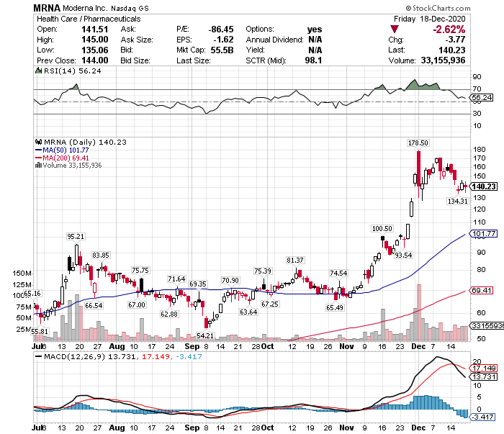The image size is (504, 434).
Task: Click the MA(50) blue legend line
Action: 39,150
